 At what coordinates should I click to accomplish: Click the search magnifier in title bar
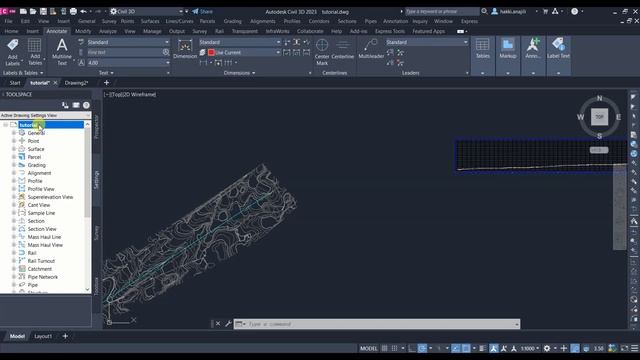click(484, 11)
